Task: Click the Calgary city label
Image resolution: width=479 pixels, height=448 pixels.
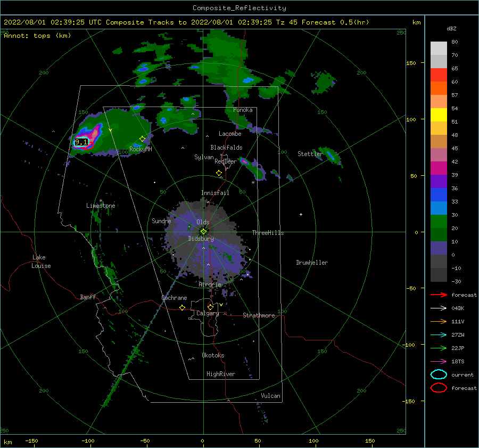Action: pos(208,313)
